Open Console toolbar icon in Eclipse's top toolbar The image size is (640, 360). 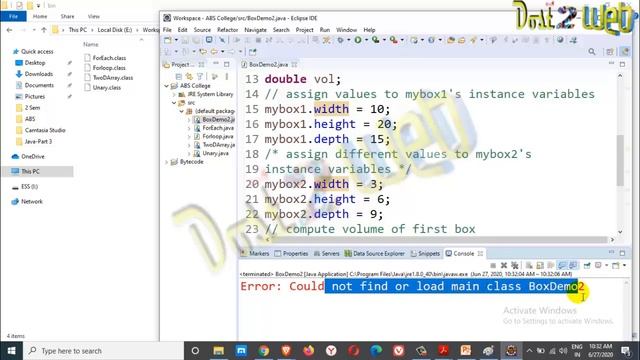coord(209,40)
